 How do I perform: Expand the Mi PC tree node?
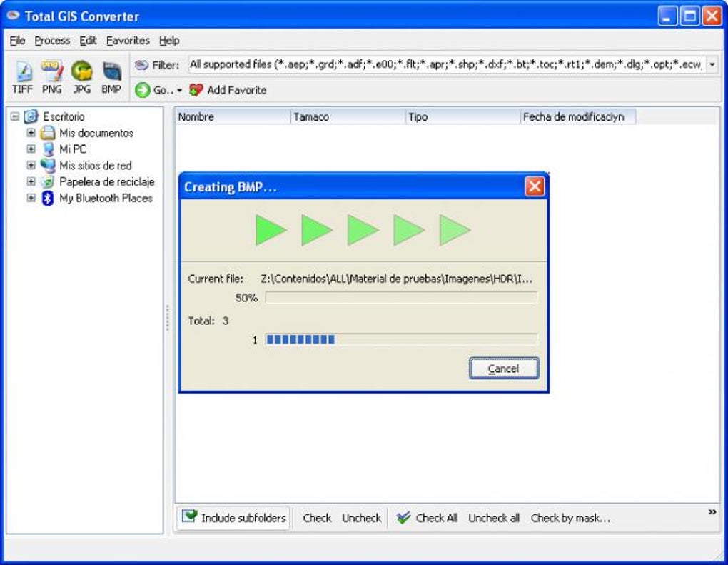31,149
